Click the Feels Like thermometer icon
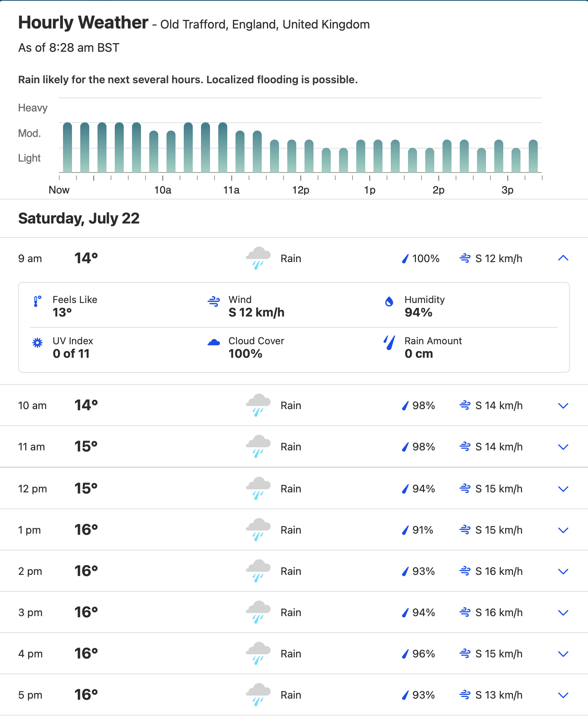The height and width of the screenshot is (720, 588). (37, 301)
